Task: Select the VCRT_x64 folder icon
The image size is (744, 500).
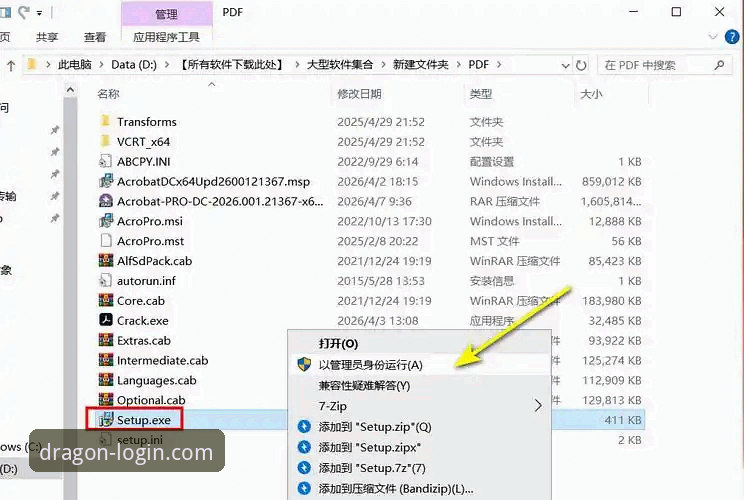Action: 105,141
